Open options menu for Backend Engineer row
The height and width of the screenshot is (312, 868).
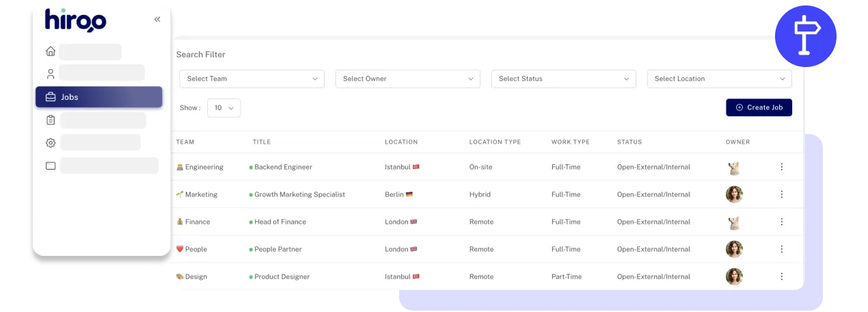click(782, 167)
